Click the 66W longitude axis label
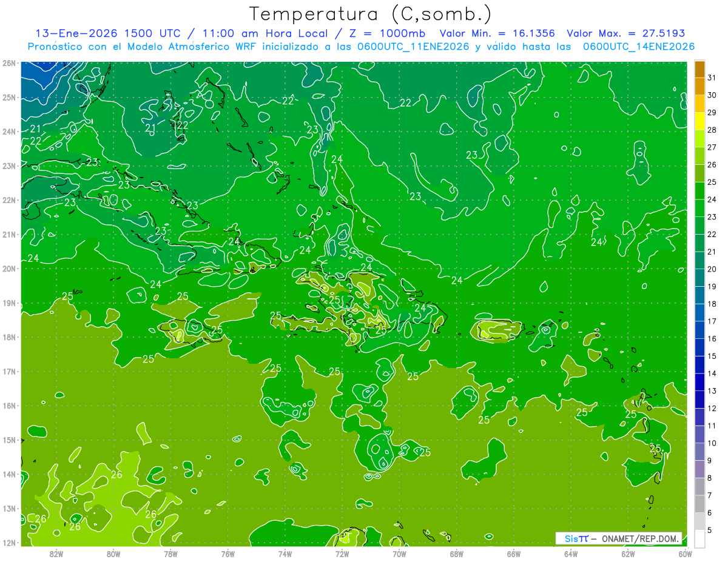Screen dimensions: 728x562 click(x=514, y=554)
